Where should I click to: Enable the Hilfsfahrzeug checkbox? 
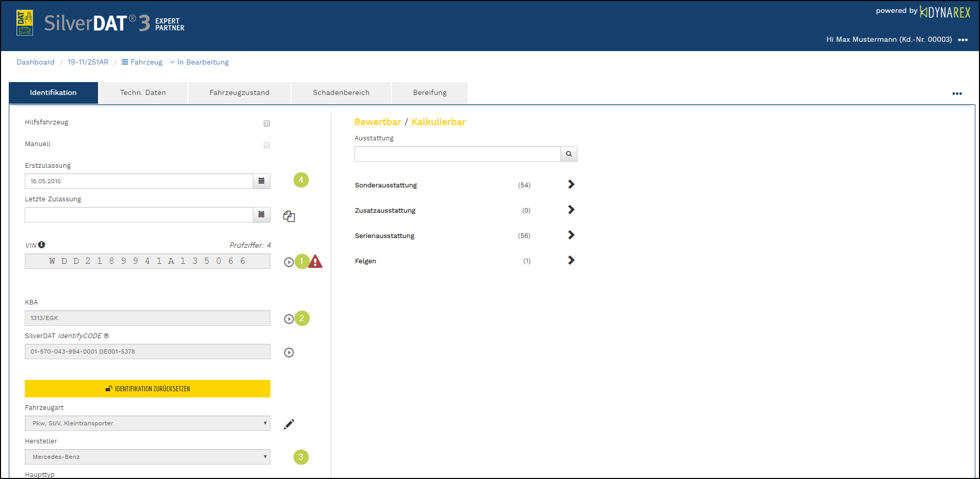(x=267, y=123)
